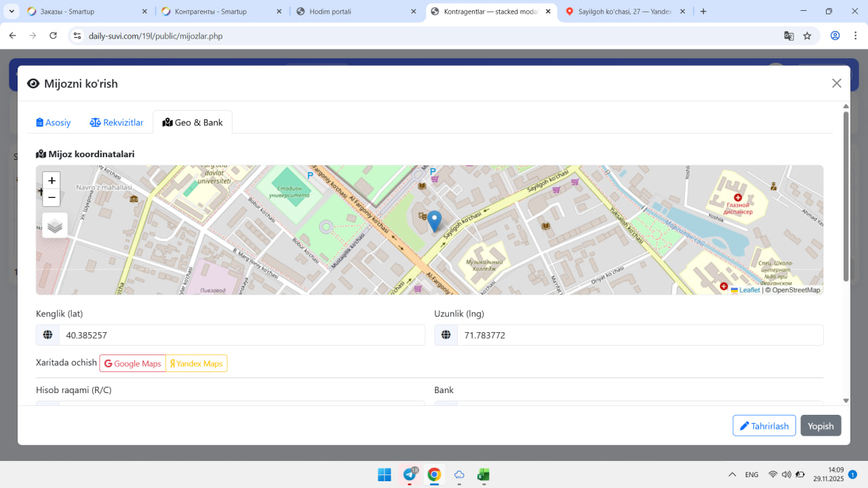
Task: Open Excel from the taskbar
Action: pyautogui.click(x=484, y=474)
